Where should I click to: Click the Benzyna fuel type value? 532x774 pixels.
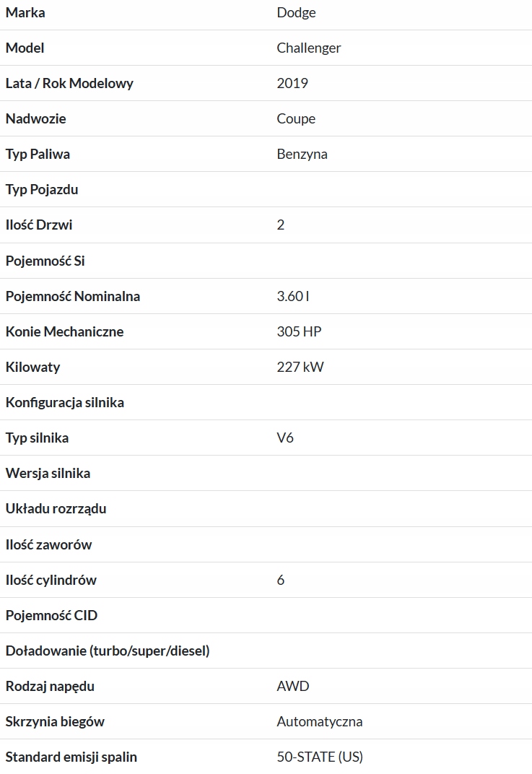click(x=302, y=154)
